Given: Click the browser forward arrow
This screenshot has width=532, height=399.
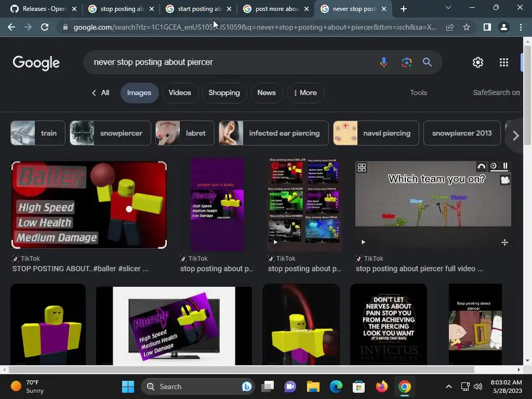Looking at the screenshot, I should coord(28,27).
